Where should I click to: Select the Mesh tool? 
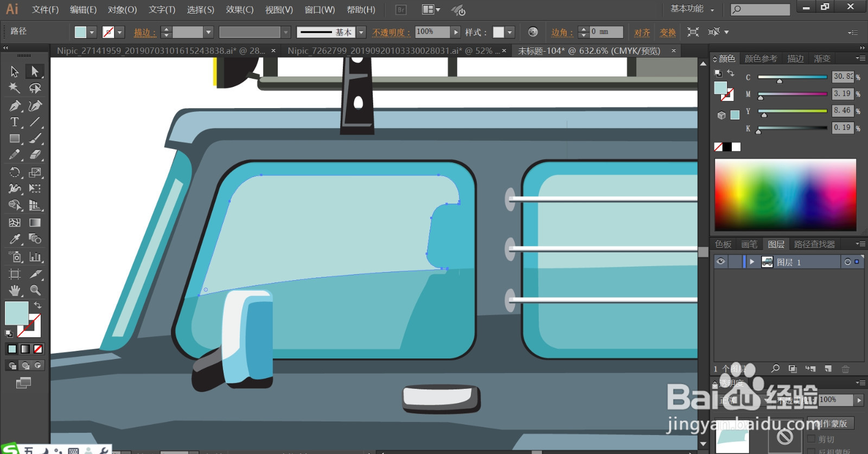[x=15, y=223]
